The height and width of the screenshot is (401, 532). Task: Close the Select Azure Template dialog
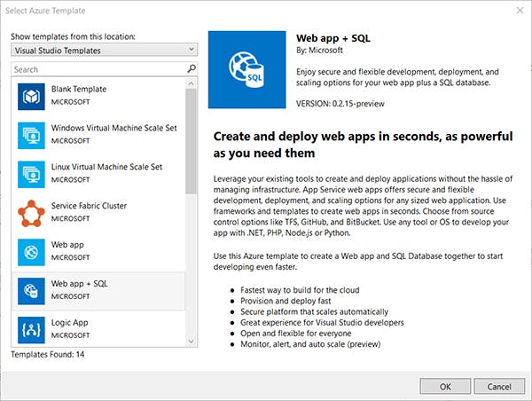click(517, 9)
